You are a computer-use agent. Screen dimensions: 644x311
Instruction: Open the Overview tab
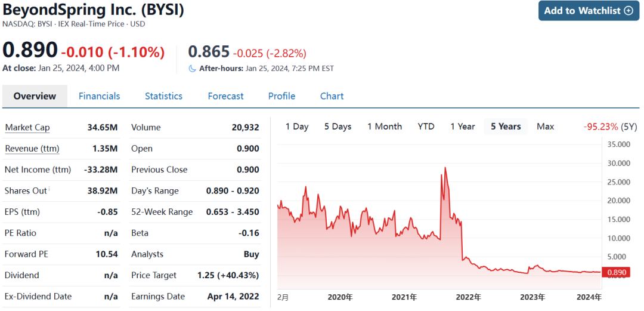(35, 96)
